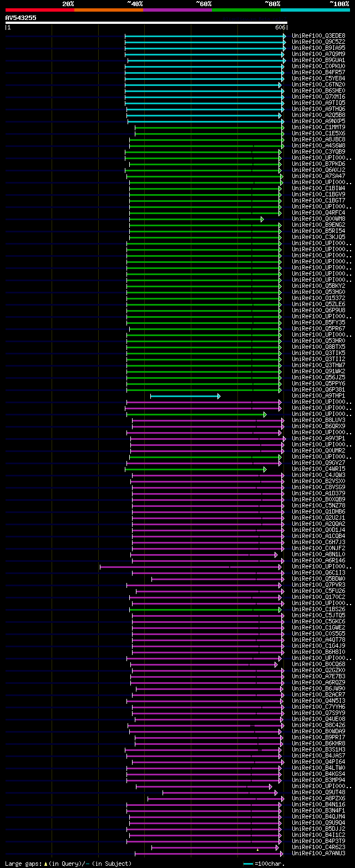Click the UniRef100_B7PKD6 entry
The image size is (355, 868).
click(318, 164)
